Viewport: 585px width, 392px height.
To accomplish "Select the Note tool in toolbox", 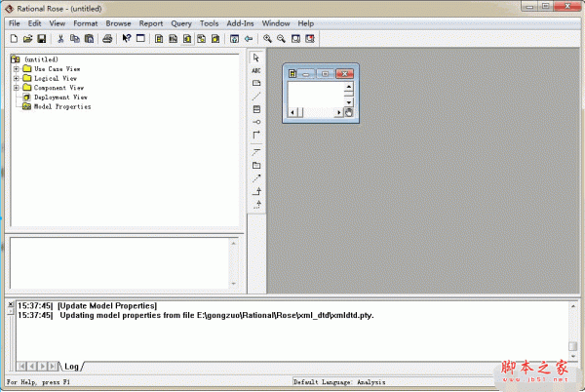I will click(x=255, y=83).
